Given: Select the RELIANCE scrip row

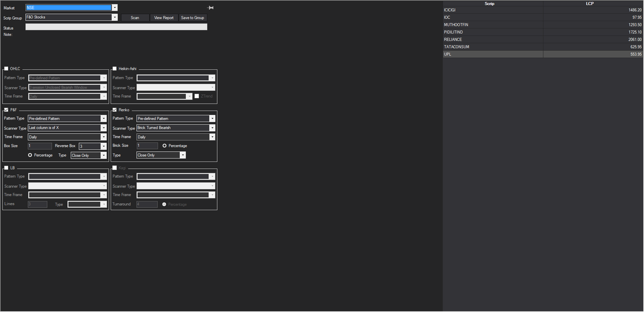Looking at the screenshot, I should coord(543,40).
